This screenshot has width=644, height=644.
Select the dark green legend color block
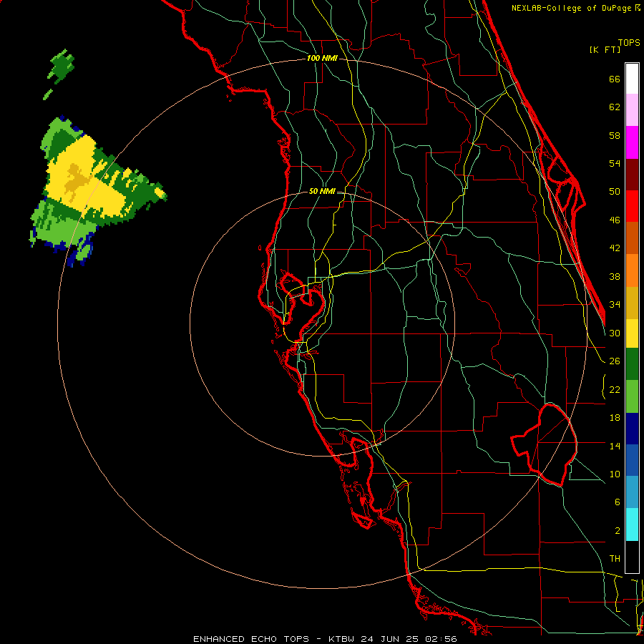(632, 364)
